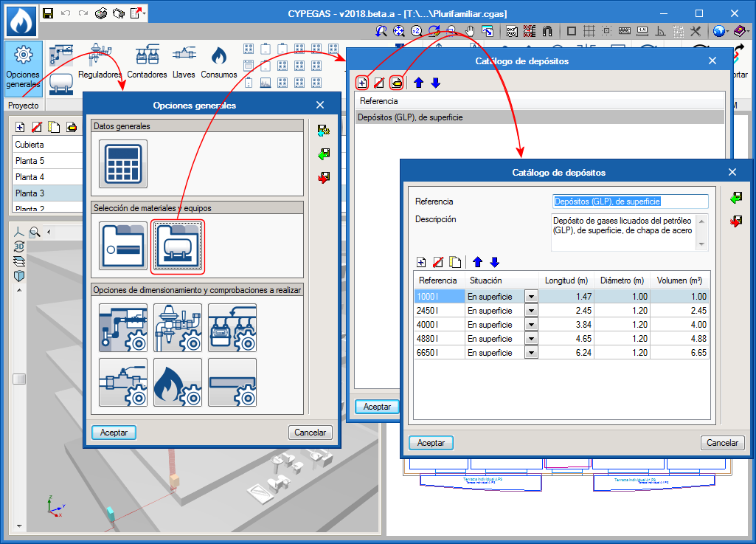756x544 pixels.
Task: Open the globe dropdown in top toolbar
Action: click(x=721, y=32)
